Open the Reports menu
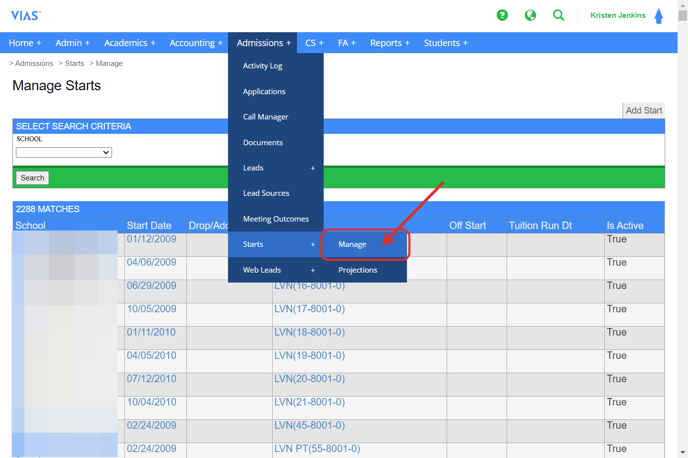688x458 pixels. pos(389,43)
